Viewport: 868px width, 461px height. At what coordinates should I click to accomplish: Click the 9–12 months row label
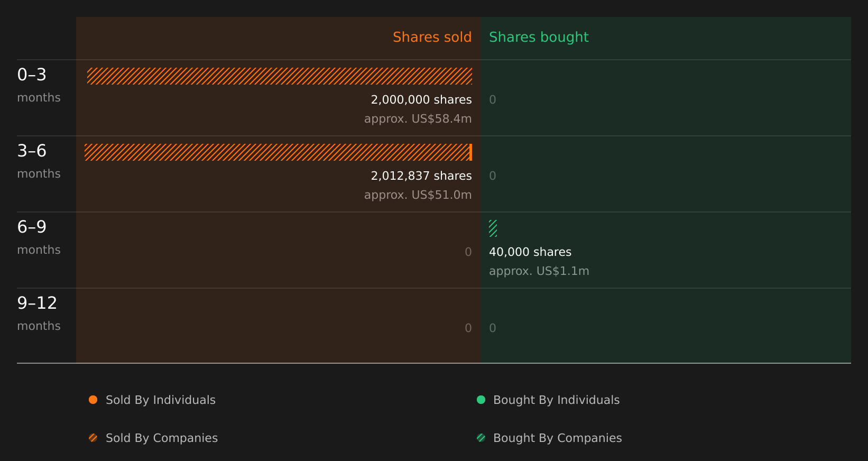tap(39, 313)
